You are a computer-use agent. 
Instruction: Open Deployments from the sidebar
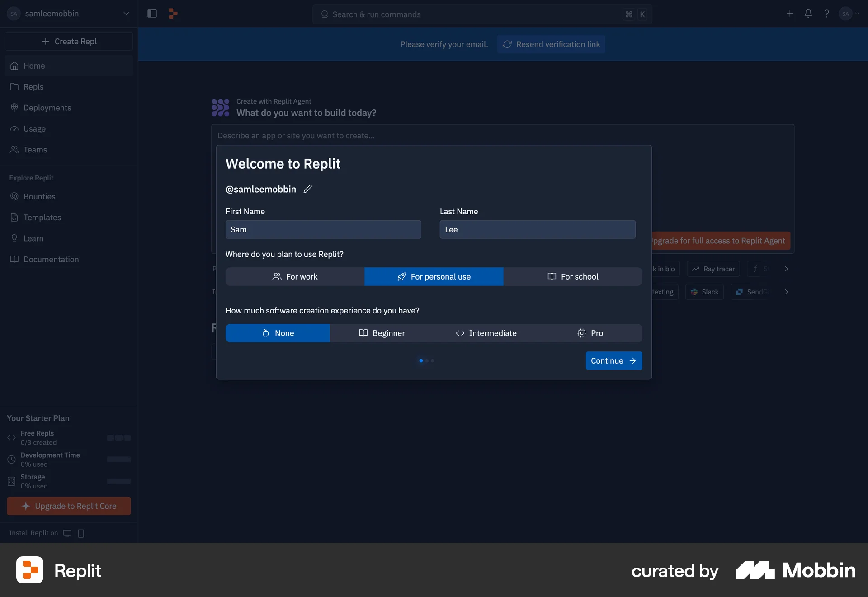click(47, 108)
